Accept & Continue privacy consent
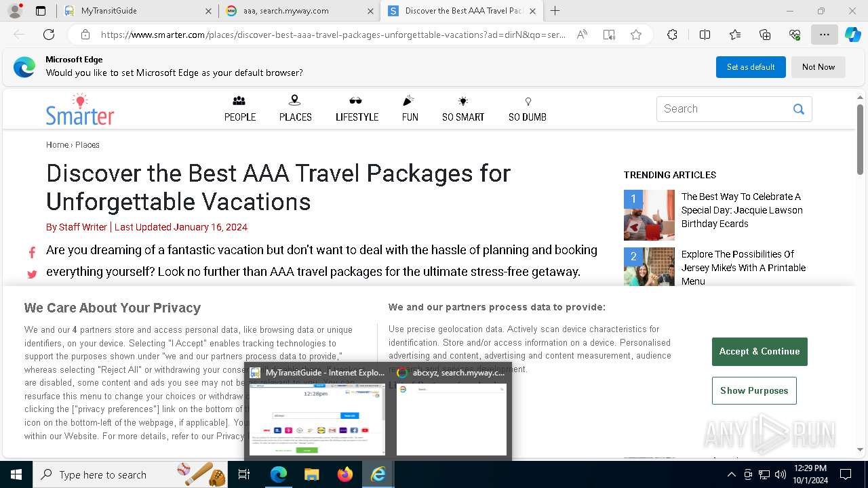 [x=759, y=351]
